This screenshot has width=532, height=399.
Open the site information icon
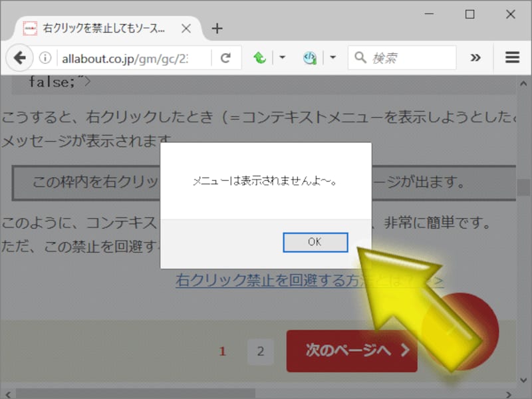click(45, 58)
